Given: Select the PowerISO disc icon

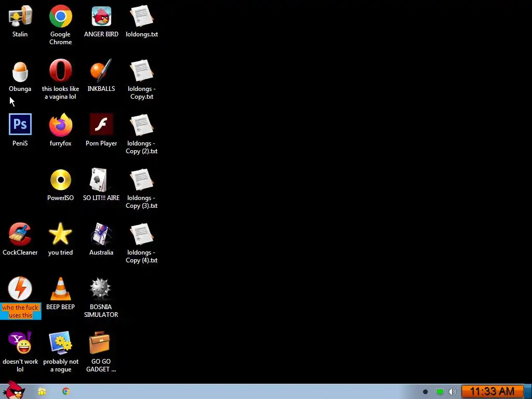Looking at the screenshot, I should click(60, 179).
